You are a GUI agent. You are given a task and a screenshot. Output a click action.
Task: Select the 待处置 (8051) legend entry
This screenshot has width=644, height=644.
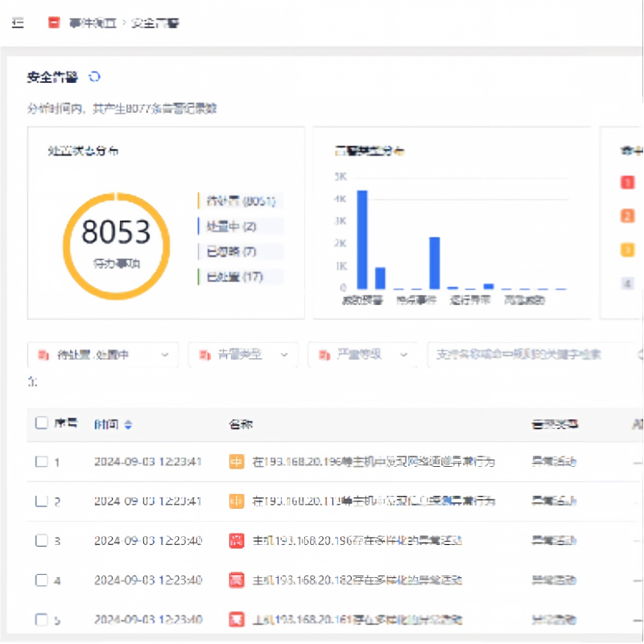241,200
